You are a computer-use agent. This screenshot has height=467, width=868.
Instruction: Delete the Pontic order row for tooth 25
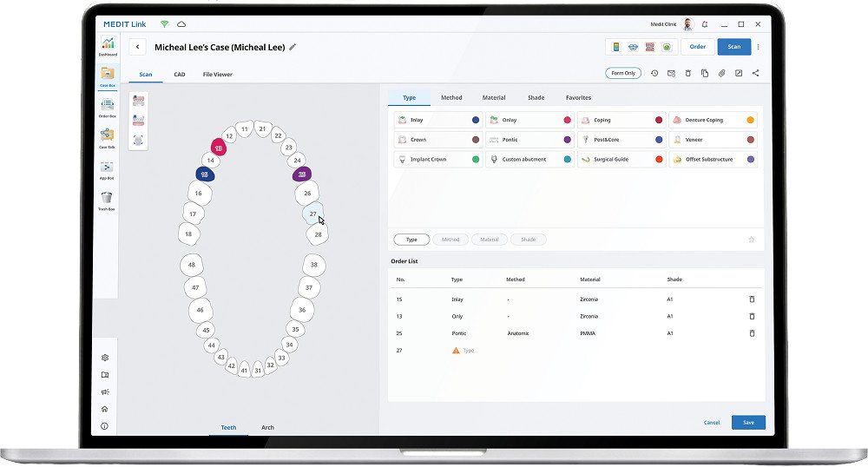click(x=752, y=332)
